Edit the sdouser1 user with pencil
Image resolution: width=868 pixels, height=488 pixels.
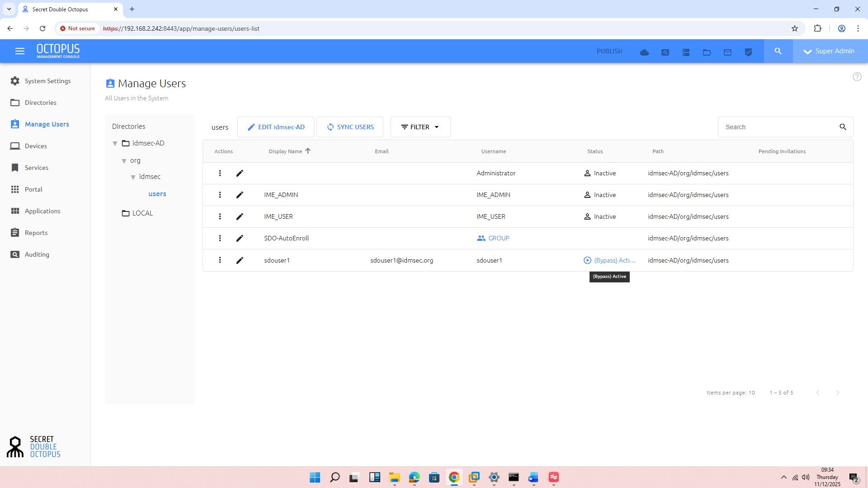click(240, 260)
